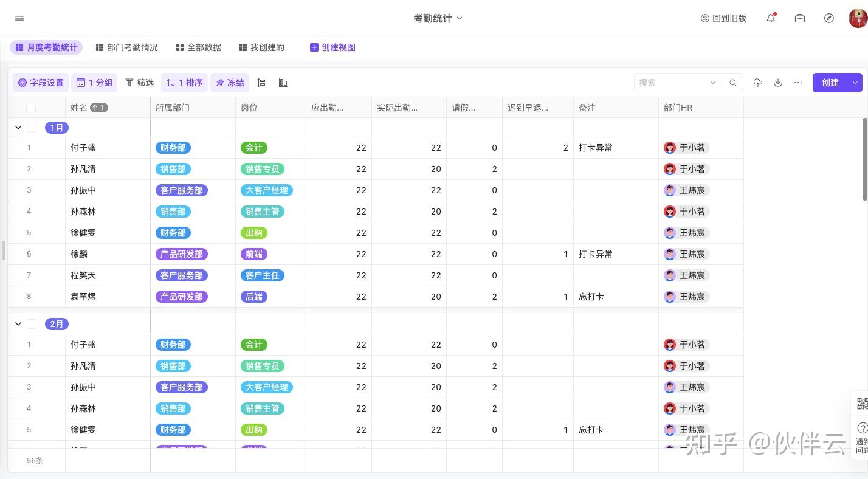Click the cloud upload icon
The height and width of the screenshot is (479, 868).
tap(757, 83)
